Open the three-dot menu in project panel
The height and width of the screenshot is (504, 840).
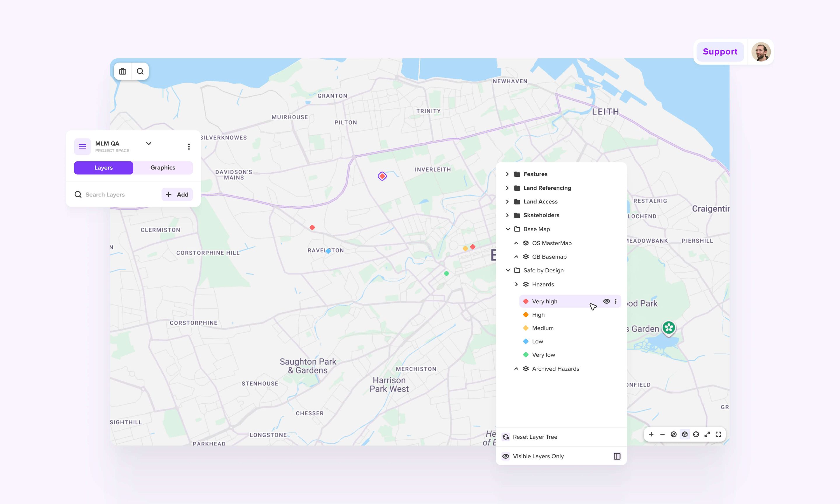189,147
